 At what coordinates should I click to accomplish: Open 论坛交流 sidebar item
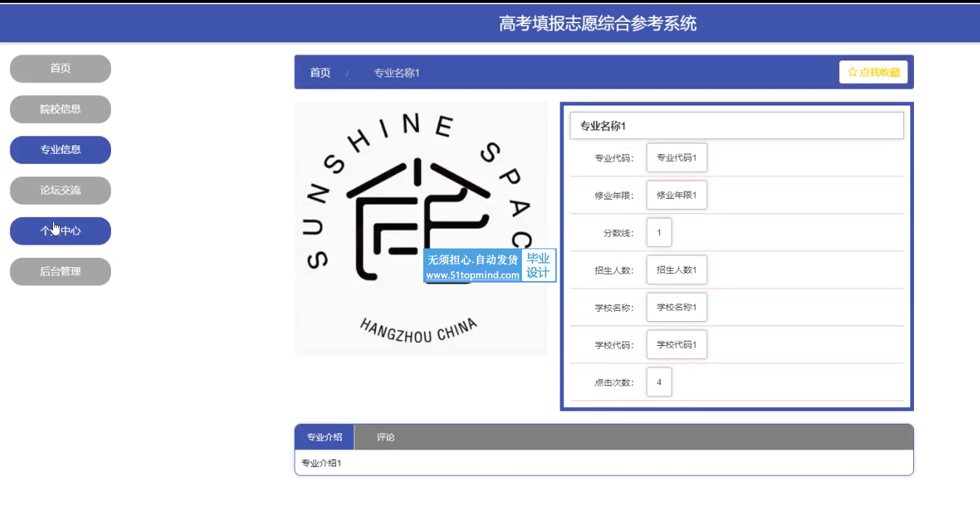pyautogui.click(x=60, y=191)
